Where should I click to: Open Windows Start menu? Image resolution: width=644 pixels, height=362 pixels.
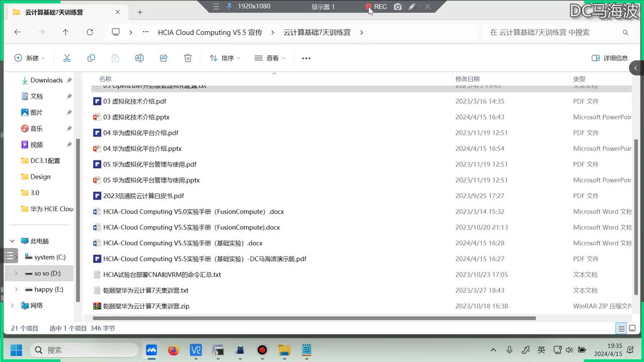[x=16, y=350]
